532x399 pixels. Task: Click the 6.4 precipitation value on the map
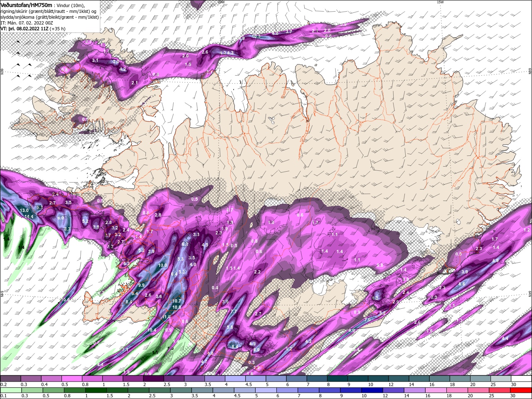coord(174,274)
